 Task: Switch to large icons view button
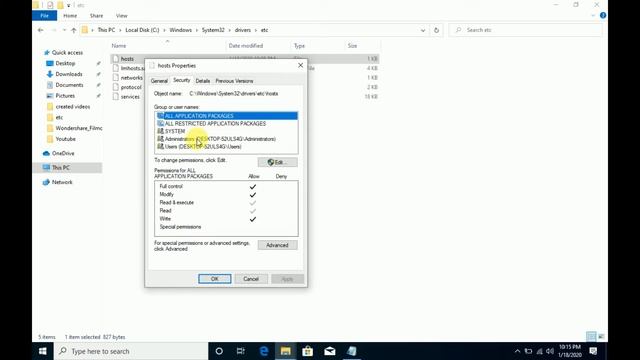tap(601, 336)
